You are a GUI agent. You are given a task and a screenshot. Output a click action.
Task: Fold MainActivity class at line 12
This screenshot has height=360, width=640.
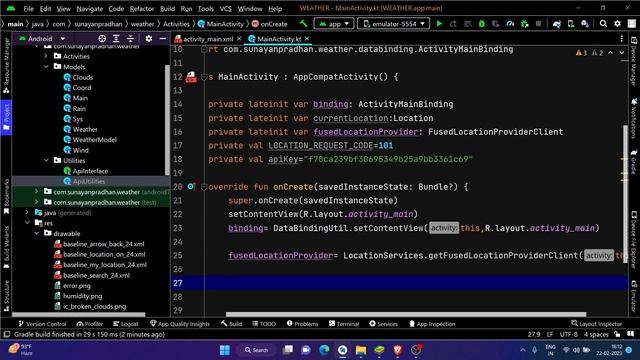pos(204,77)
